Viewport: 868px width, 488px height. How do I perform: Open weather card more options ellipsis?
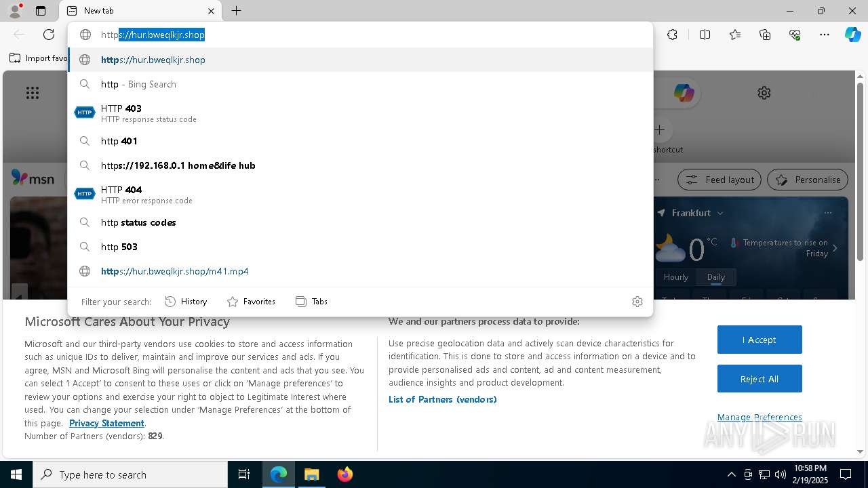(x=828, y=213)
